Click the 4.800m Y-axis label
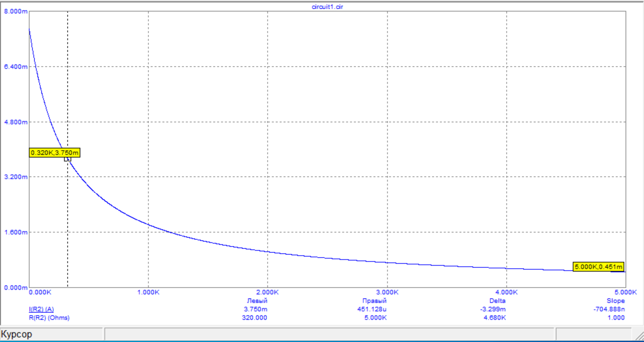Screen dimensions: 644x342 (16, 122)
